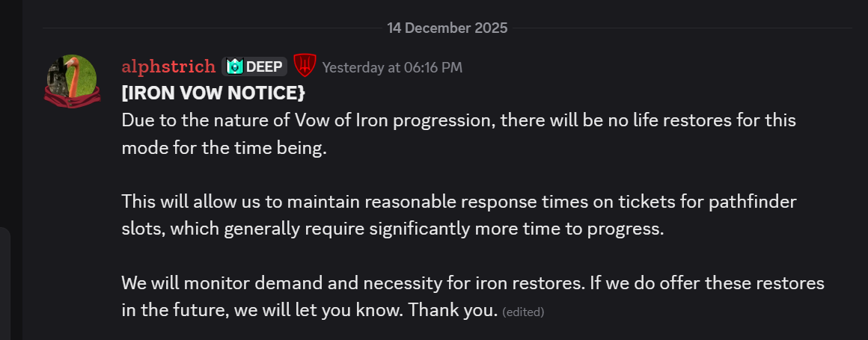Click the "[IRON VOW NOTICE}" bold heading
This screenshot has height=340, width=868.
(213, 93)
